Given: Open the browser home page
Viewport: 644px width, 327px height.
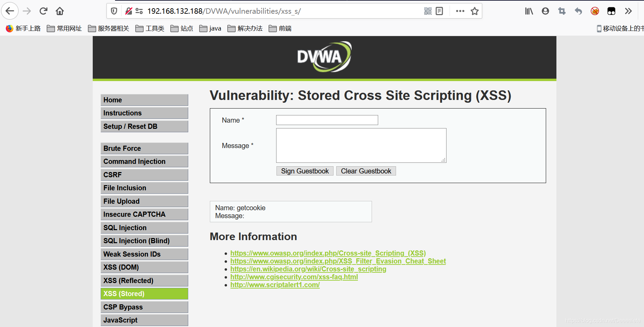Looking at the screenshot, I should pos(60,11).
